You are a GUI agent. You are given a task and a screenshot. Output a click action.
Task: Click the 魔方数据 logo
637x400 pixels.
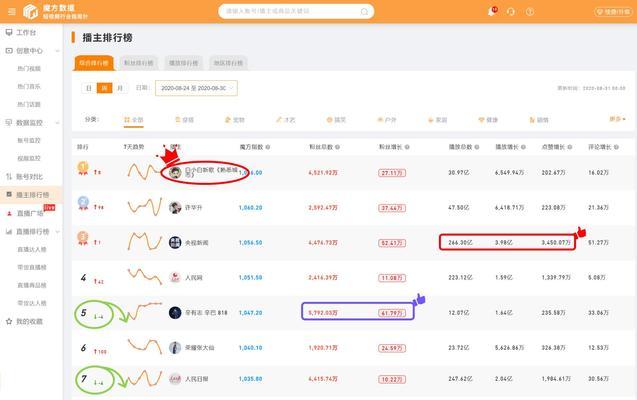coord(55,12)
